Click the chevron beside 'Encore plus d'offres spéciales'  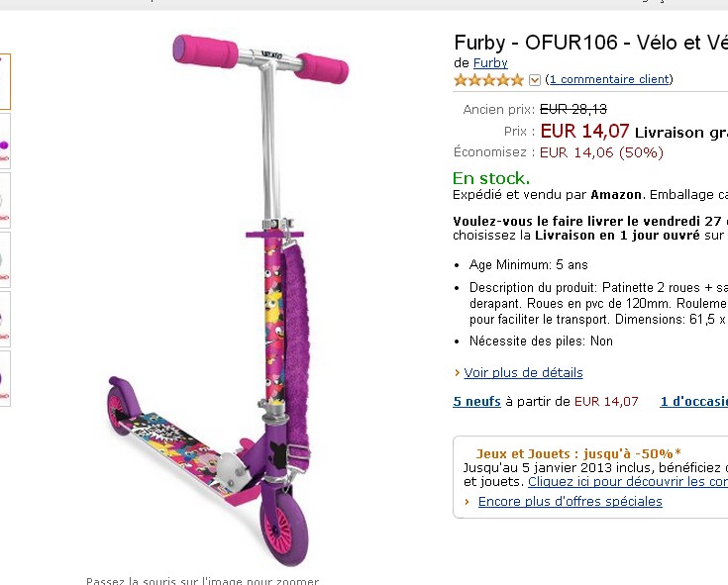pyautogui.click(x=468, y=502)
